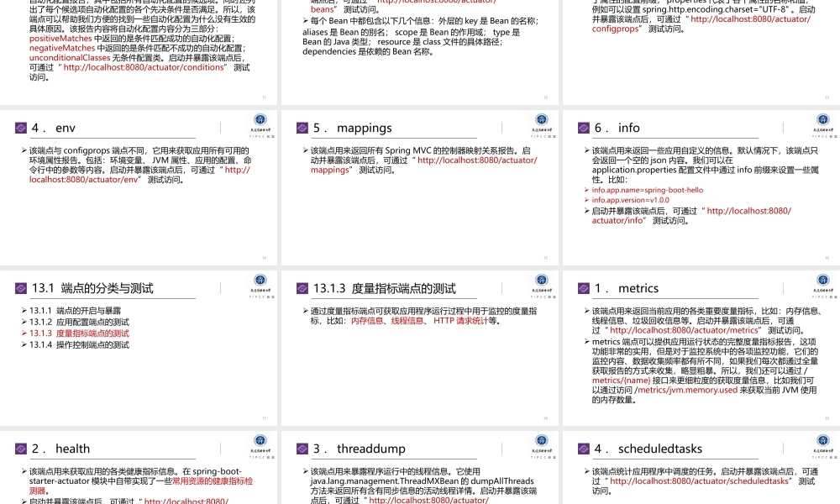Click the purple diamond icon beside "4 . env" title

[x=20, y=127]
